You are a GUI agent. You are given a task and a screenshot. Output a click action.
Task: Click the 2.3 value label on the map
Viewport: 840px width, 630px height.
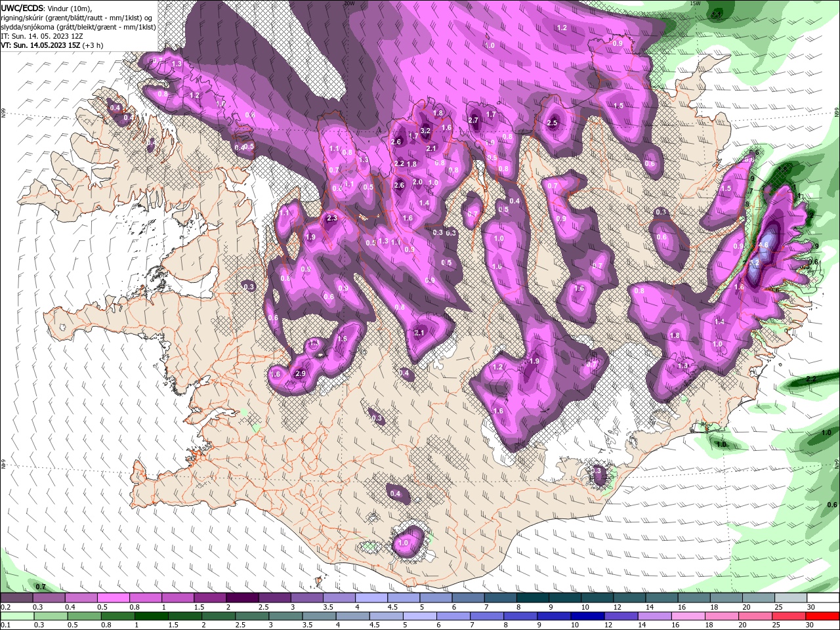pyautogui.click(x=331, y=219)
